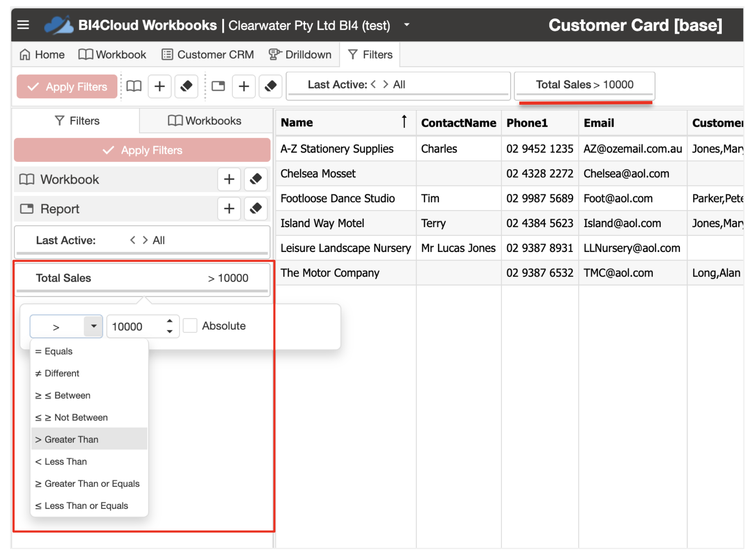
Task: Step Last Active forward with top-bar right chevron
Action: click(x=385, y=84)
